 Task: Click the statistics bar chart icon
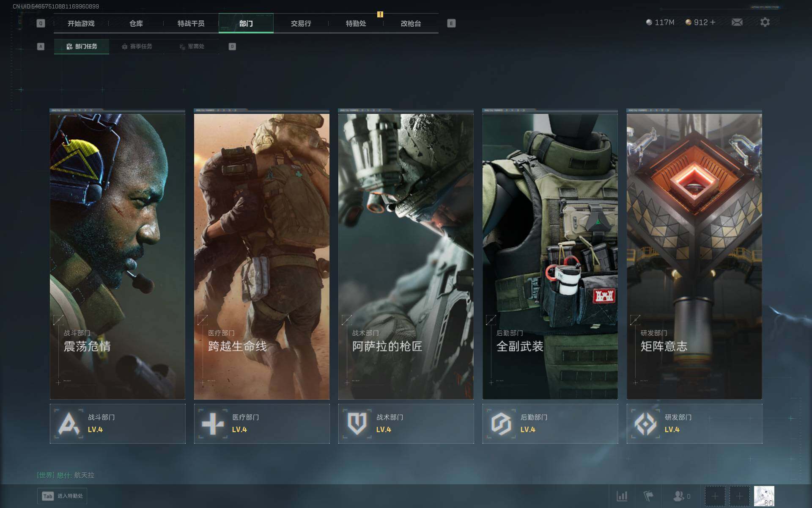[x=622, y=496]
